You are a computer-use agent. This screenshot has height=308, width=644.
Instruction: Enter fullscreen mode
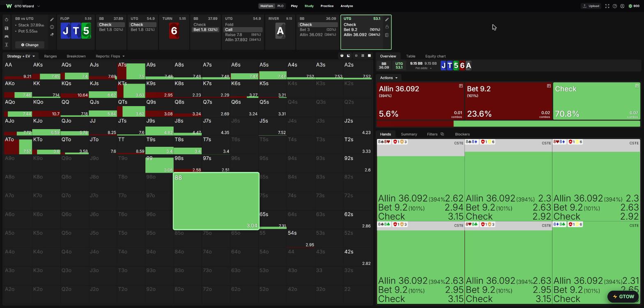pyautogui.click(x=607, y=6)
